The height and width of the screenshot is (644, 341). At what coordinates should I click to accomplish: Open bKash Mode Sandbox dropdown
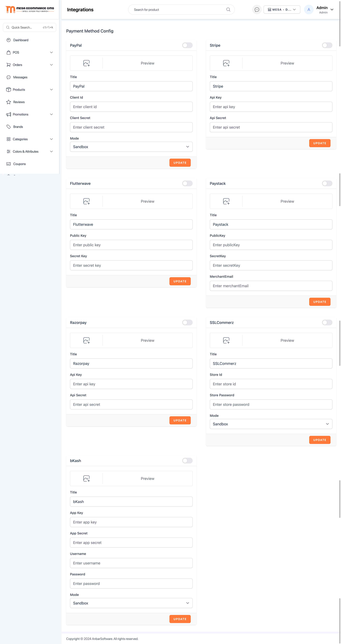pos(131,603)
